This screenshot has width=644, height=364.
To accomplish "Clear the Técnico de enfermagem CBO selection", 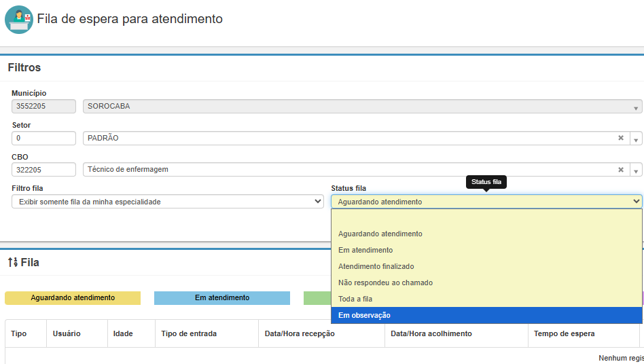I will coord(620,170).
